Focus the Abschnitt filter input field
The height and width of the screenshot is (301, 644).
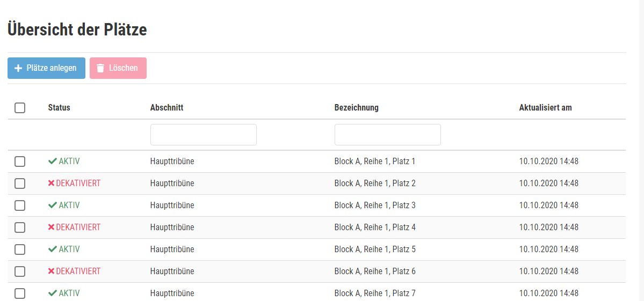(203, 135)
